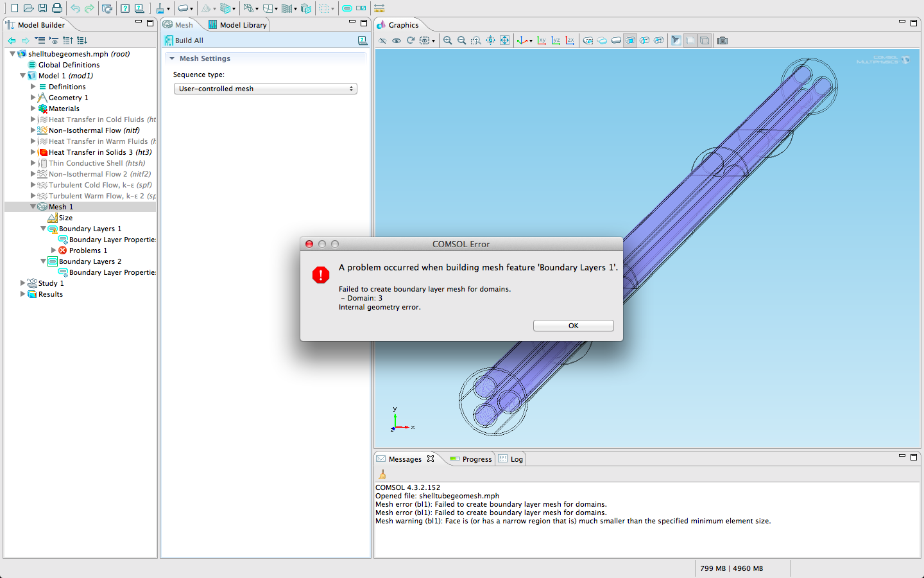Open the Progress tab
924x578 pixels.
tap(471, 459)
